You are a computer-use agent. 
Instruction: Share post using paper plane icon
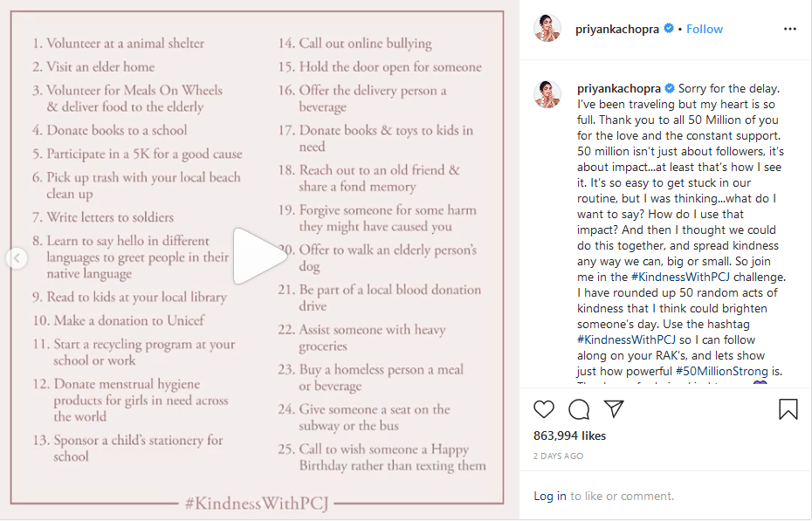click(x=614, y=409)
